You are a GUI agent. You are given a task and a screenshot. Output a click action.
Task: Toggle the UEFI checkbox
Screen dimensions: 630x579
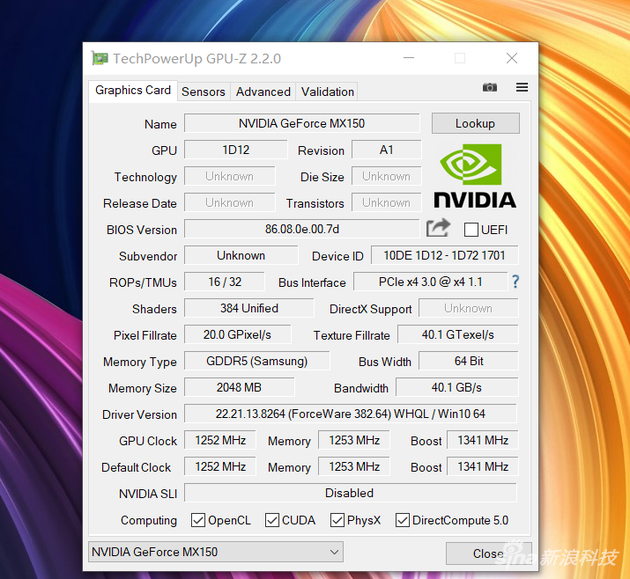pos(471,230)
